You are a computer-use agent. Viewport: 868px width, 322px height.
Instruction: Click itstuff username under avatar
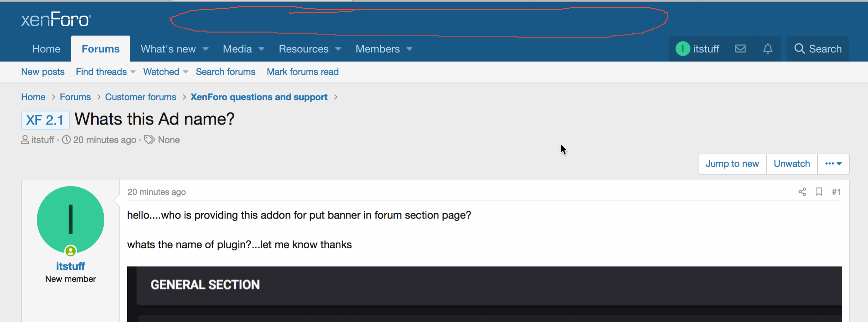71,266
